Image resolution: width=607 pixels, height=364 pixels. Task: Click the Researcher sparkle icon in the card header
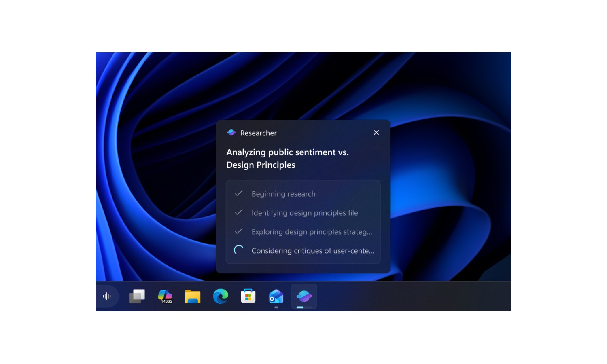click(231, 132)
